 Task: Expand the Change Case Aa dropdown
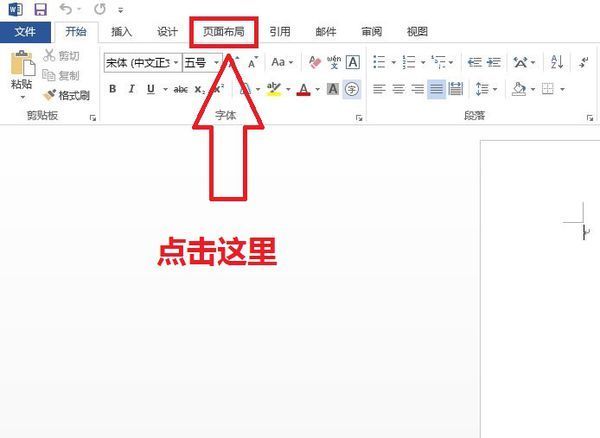click(282, 62)
